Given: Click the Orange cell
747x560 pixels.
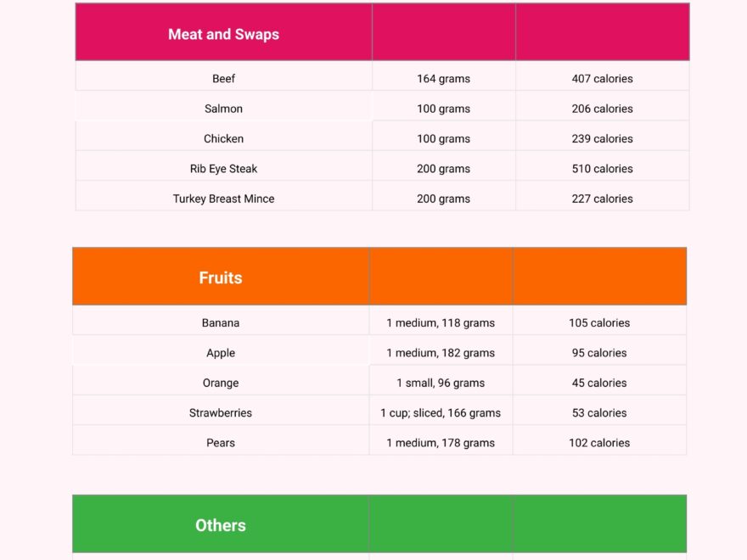Looking at the screenshot, I should (221, 383).
